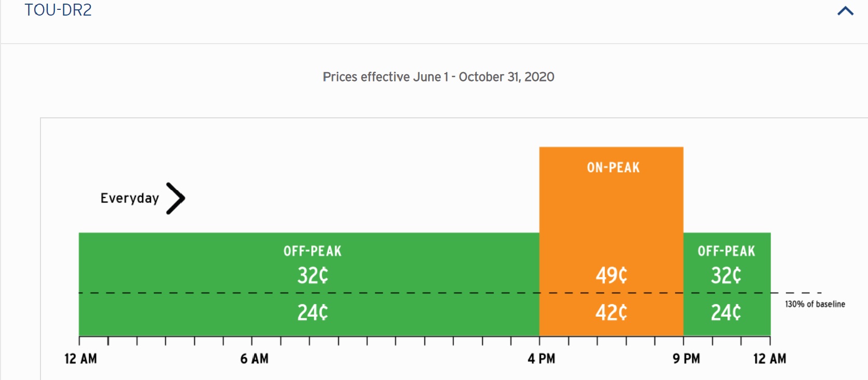Click the 24¢ price in late-night off-peak block
The image size is (868, 380).
[726, 313]
